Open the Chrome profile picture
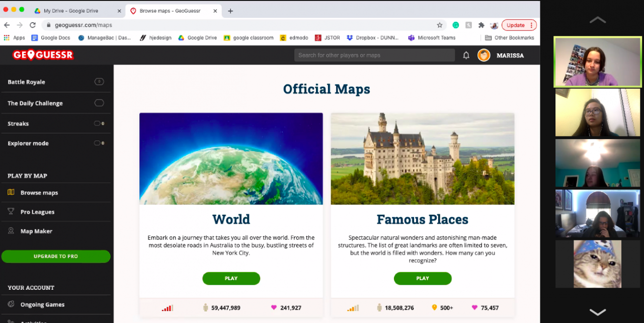 coord(494,25)
